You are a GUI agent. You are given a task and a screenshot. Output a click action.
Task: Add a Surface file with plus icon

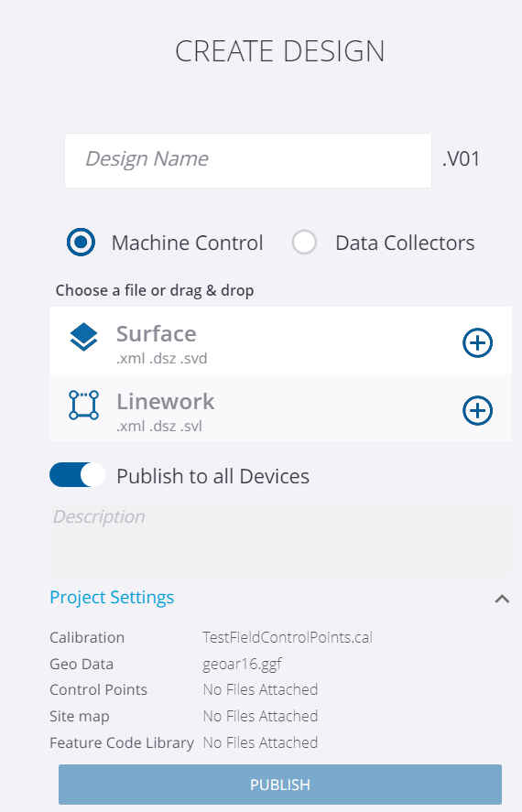click(x=477, y=342)
